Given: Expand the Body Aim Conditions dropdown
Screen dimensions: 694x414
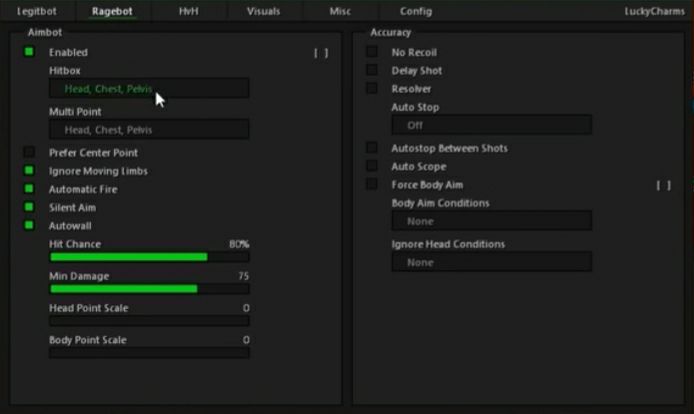Looking at the screenshot, I should (492, 221).
